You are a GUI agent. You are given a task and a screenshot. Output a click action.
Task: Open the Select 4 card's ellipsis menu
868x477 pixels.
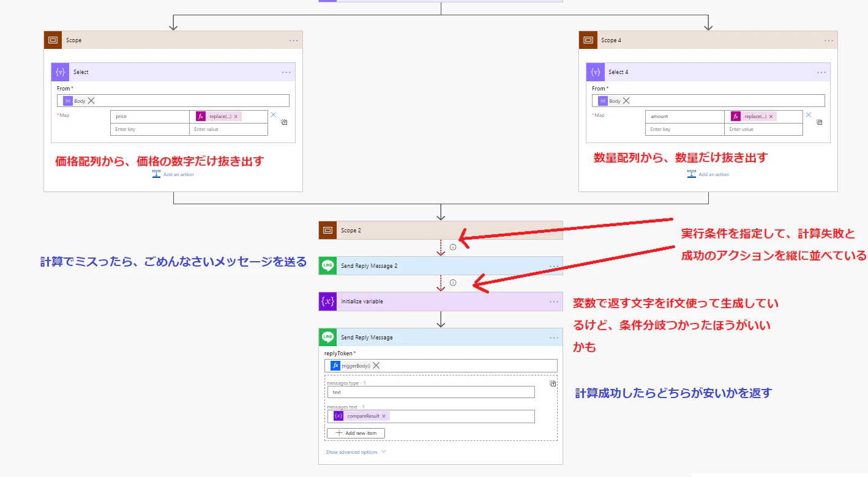pos(821,72)
